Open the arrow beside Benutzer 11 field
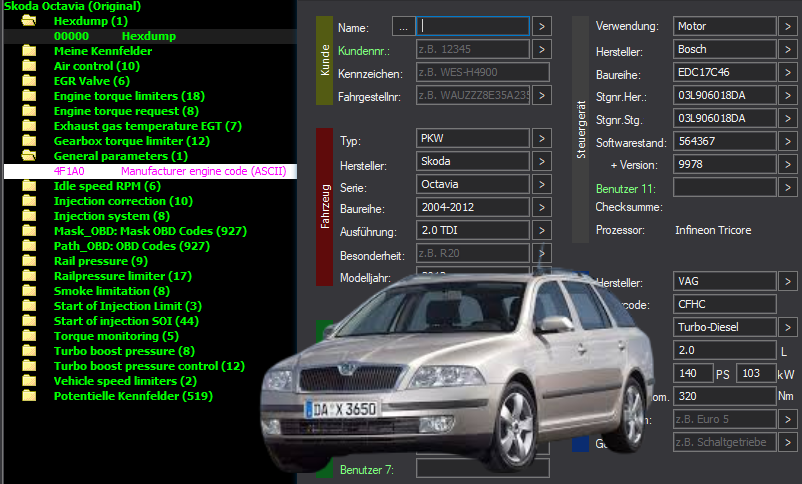Image resolution: width=802 pixels, height=484 pixels. tap(788, 187)
